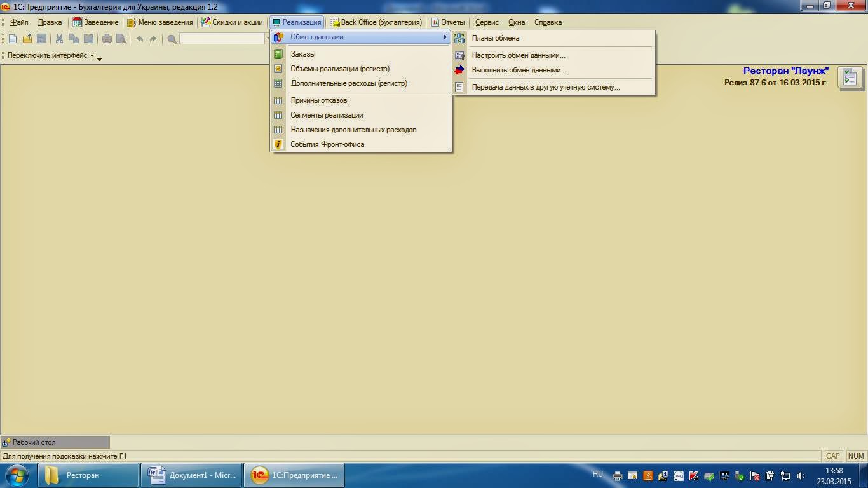Click the Cut scissors icon
This screenshot has height=488, width=868.
(59, 39)
